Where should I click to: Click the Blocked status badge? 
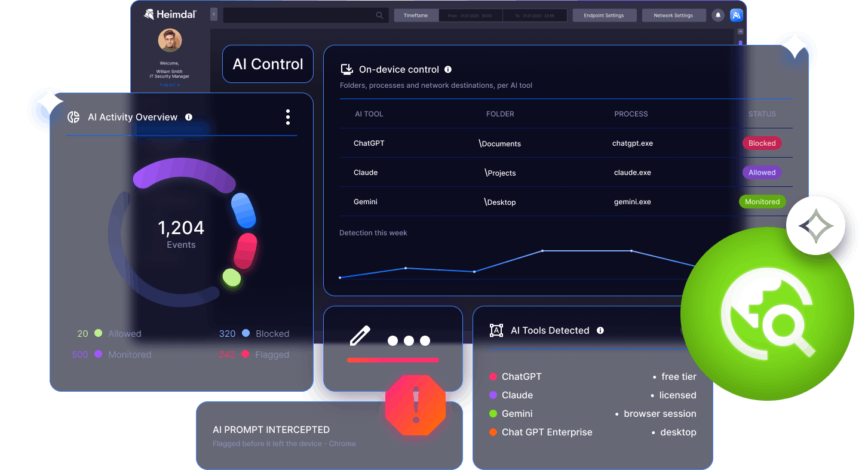[x=762, y=143]
